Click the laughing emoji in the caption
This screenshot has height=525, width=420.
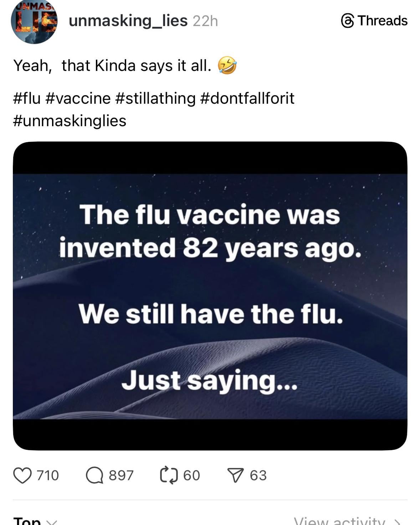pyautogui.click(x=227, y=66)
